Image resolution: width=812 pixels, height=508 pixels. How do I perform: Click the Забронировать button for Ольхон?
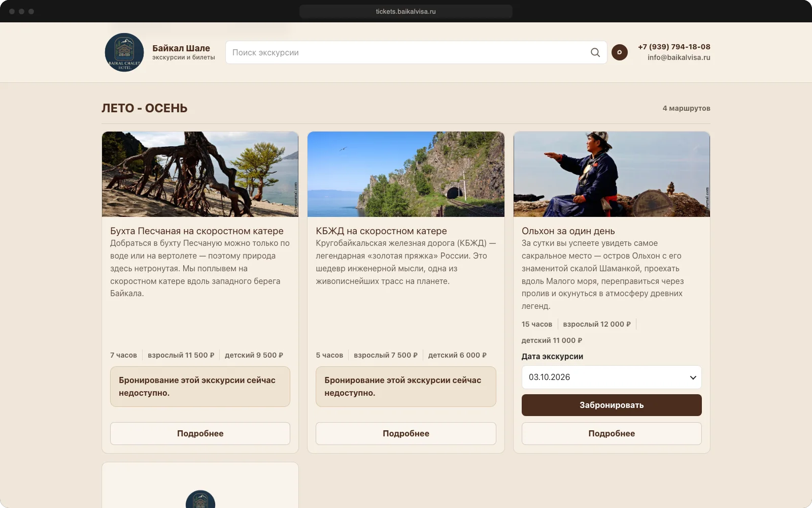pyautogui.click(x=612, y=405)
